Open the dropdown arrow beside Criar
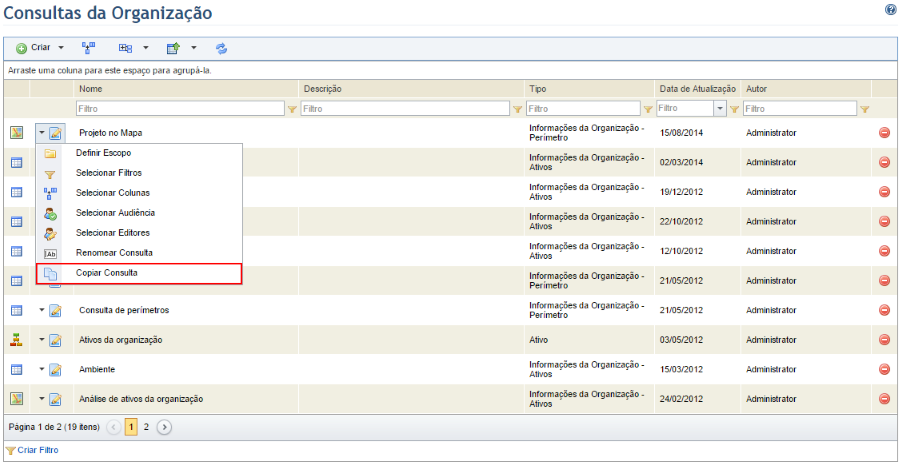The height and width of the screenshot is (466, 903). click(61, 48)
